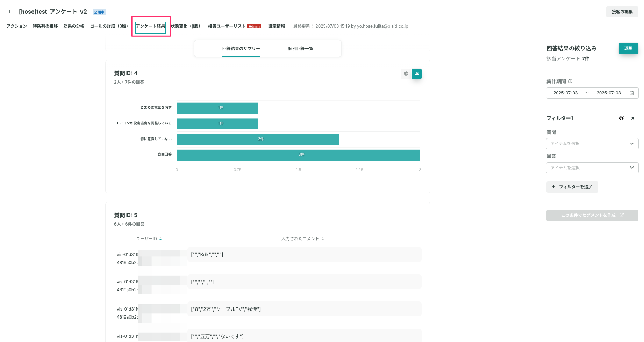Screen dimensions: 644x342
Task: Sort by 入力されたコメント column arrows
Action: [323, 239]
